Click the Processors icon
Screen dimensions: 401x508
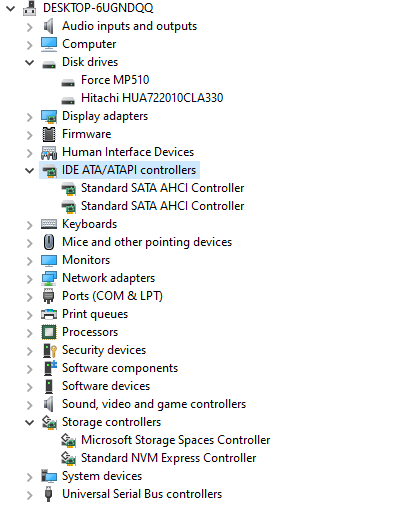49,332
